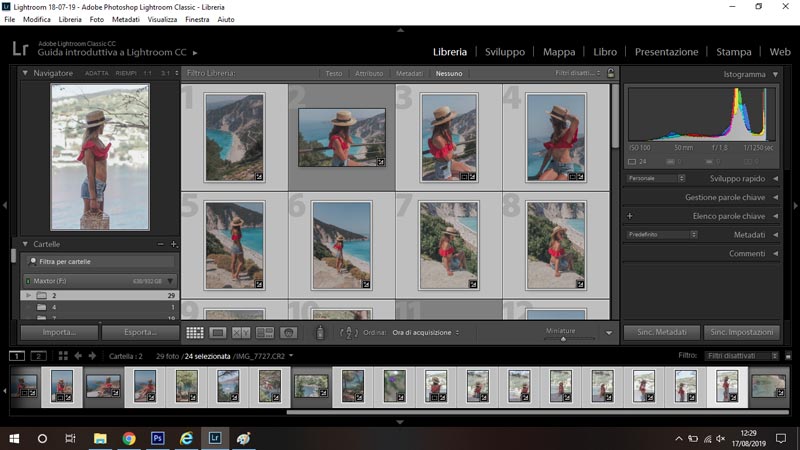Open toolbar options dropdown arrow
Image resolution: width=800 pixels, height=450 pixels.
click(x=609, y=333)
